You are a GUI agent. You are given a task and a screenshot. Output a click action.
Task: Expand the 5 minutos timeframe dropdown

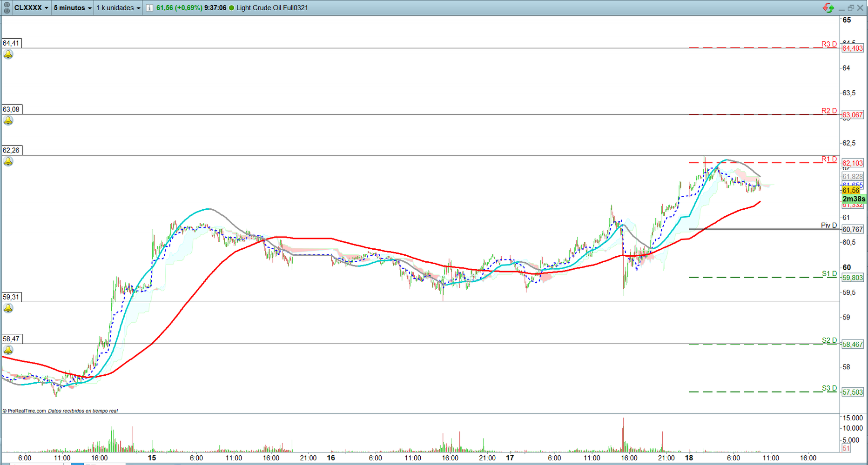73,8
